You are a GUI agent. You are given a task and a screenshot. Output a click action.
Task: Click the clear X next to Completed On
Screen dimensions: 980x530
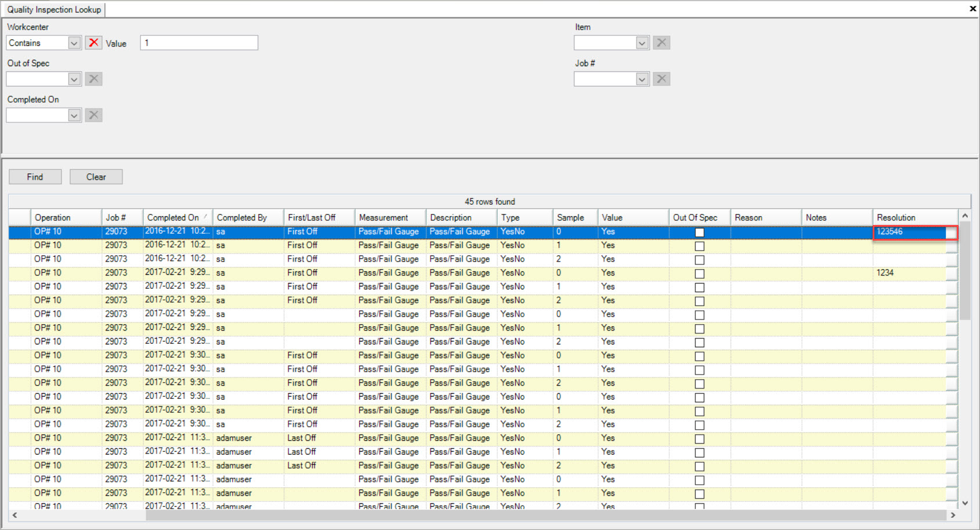(x=93, y=115)
